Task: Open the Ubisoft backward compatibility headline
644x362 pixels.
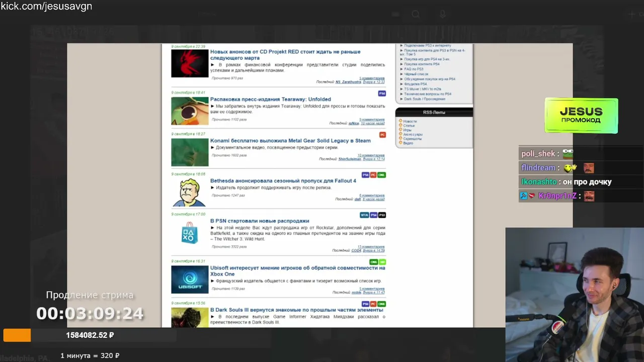Action: [297, 271]
